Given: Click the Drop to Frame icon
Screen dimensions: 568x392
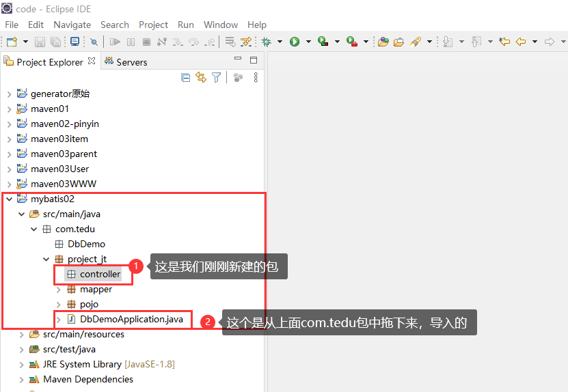Looking at the screenshot, I should (x=230, y=42).
